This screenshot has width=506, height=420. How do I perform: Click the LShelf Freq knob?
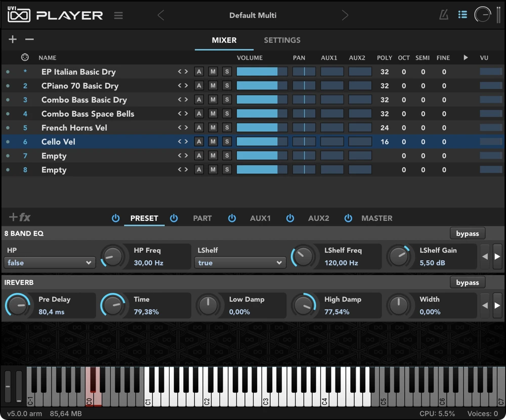tap(303, 257)
